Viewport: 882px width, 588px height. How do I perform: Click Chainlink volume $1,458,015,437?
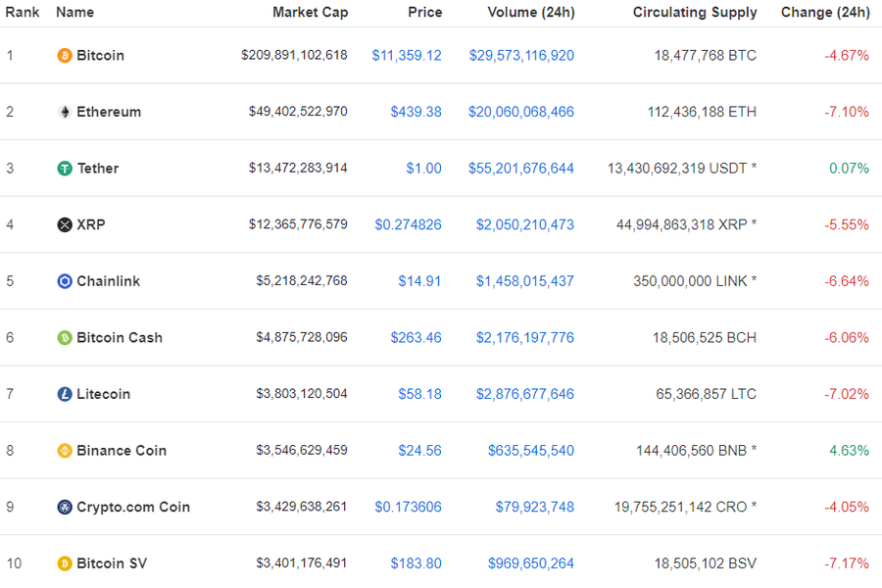point(525,281)
